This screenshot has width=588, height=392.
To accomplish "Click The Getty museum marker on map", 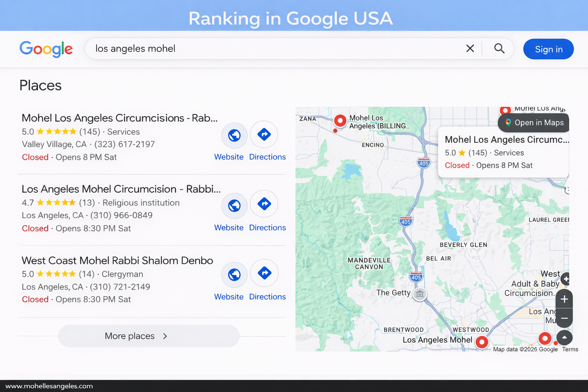I will click(420, 294).
